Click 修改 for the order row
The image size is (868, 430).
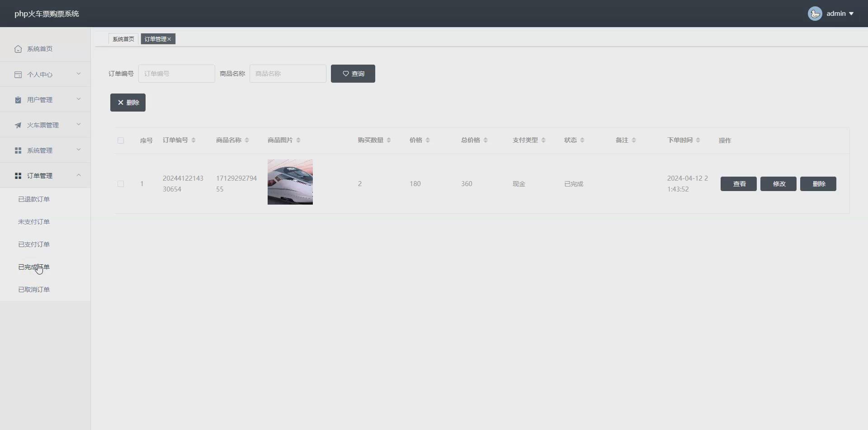[x=778, y=184]
